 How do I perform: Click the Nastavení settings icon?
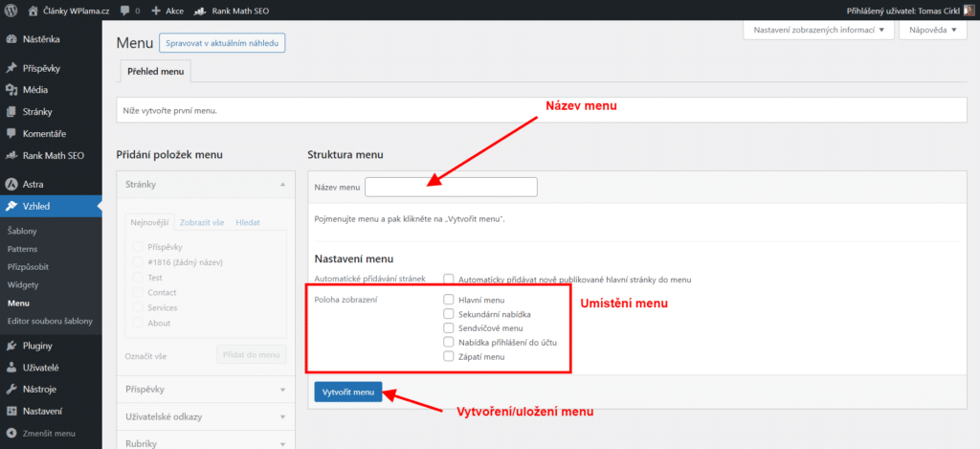(x=11, y=412)
